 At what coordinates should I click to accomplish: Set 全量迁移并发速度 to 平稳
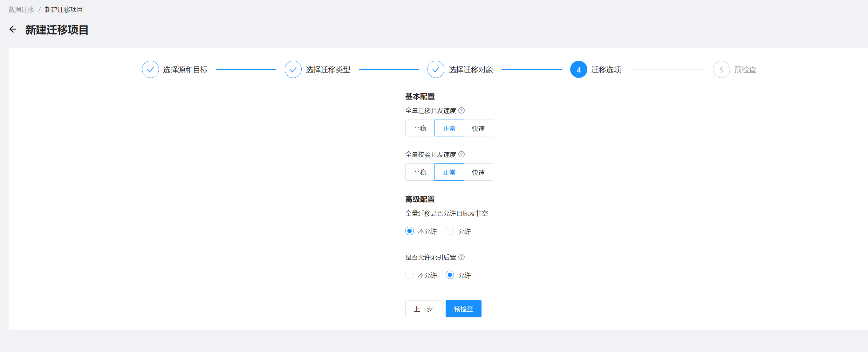coord(420,128)
